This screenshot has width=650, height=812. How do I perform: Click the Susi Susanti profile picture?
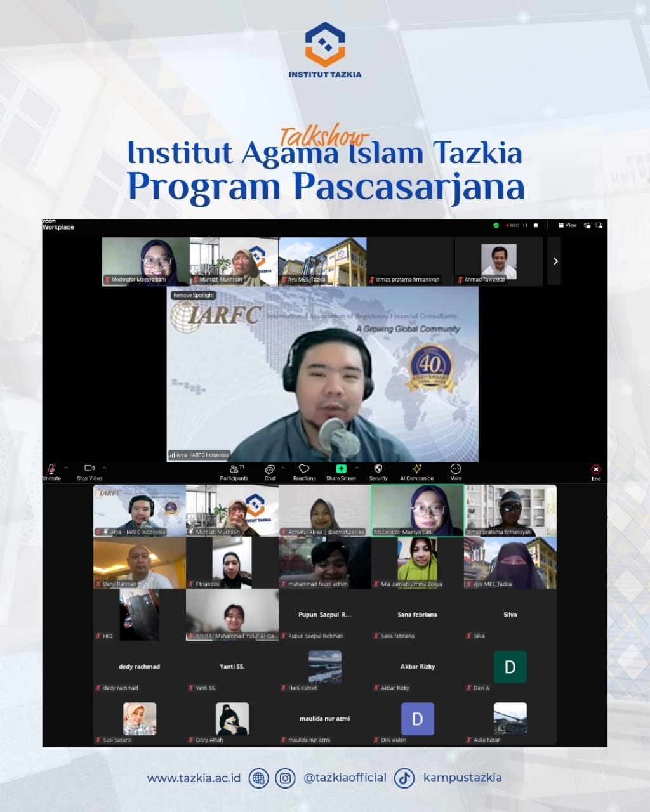(x=140, y=719)
